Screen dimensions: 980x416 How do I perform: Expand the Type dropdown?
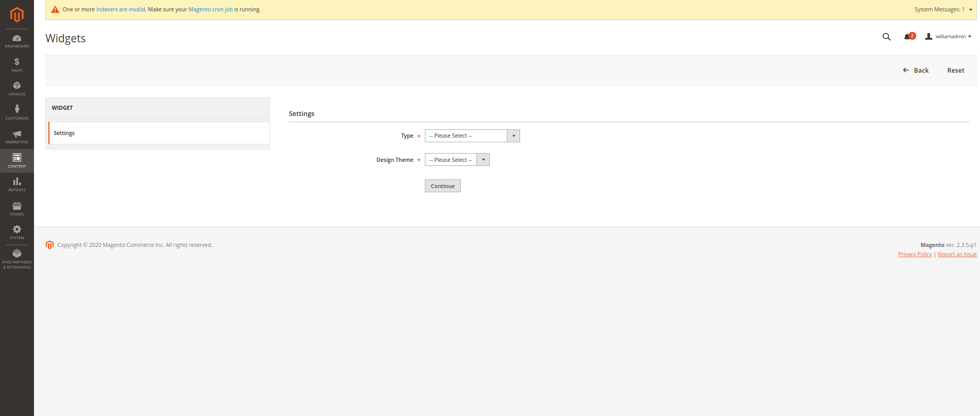coord(472,136)
